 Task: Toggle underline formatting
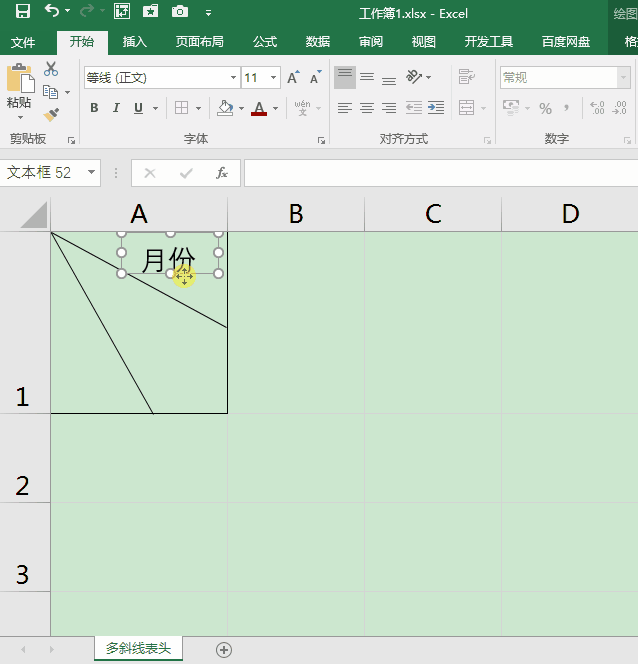pos(138,108)
